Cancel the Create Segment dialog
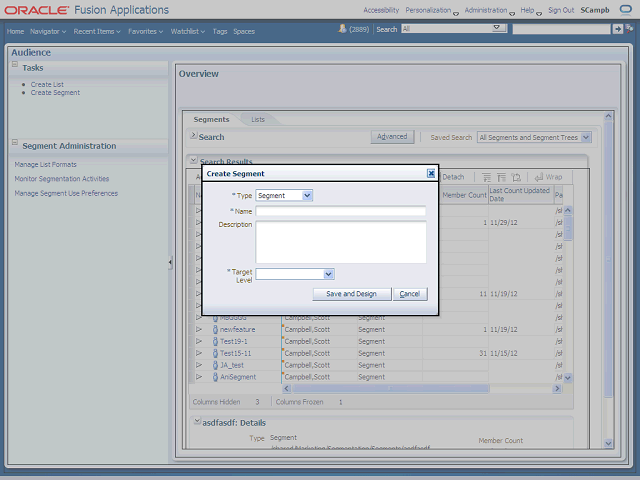 (410, 294)
